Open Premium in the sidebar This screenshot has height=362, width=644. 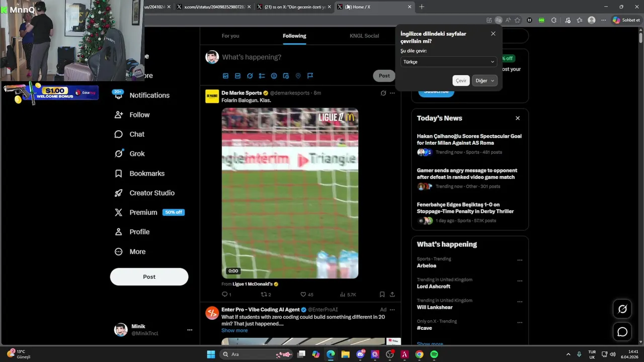click(x=149, y=212)
